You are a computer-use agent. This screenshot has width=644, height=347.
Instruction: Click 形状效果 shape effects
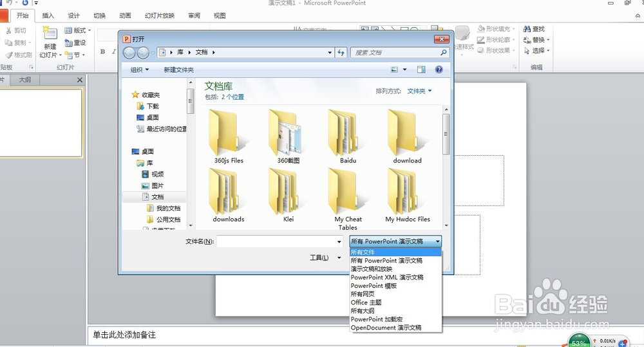496,50
